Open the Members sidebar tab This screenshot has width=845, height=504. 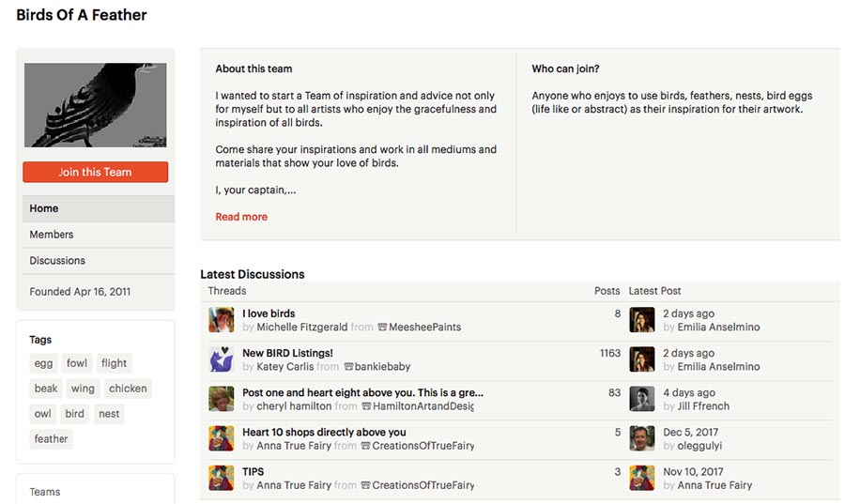[52, 235]
